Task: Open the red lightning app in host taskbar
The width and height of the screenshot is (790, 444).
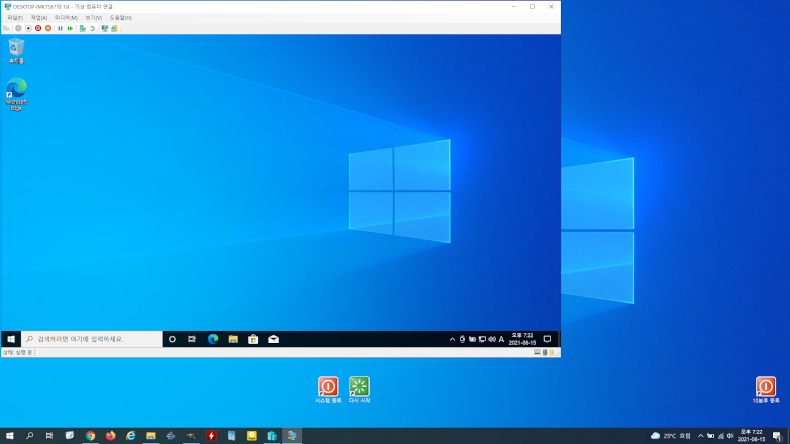Action: click(x=211, y=435)
